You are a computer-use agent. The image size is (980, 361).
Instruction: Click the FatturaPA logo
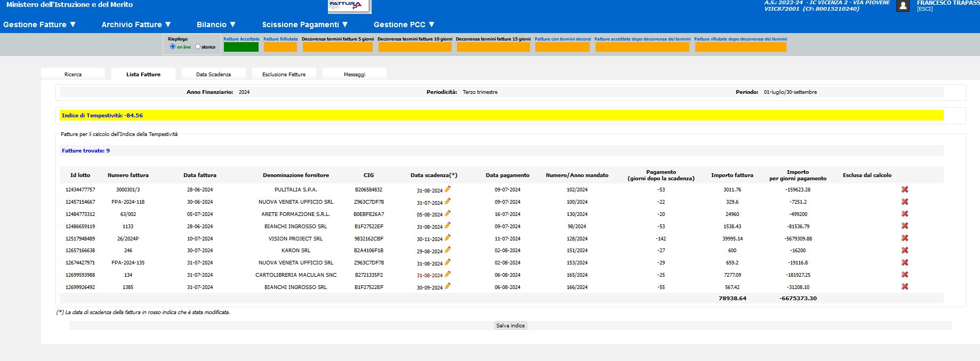349,6
